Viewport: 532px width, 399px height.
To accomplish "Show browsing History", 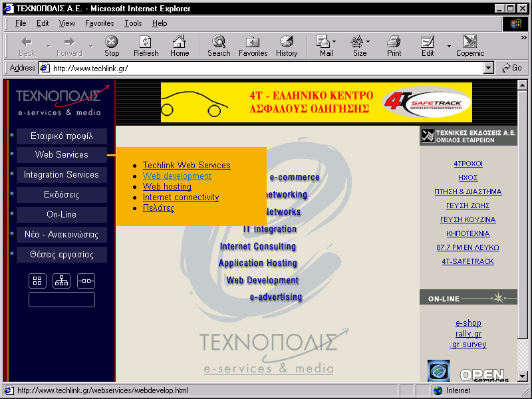I will coord(287,47).
